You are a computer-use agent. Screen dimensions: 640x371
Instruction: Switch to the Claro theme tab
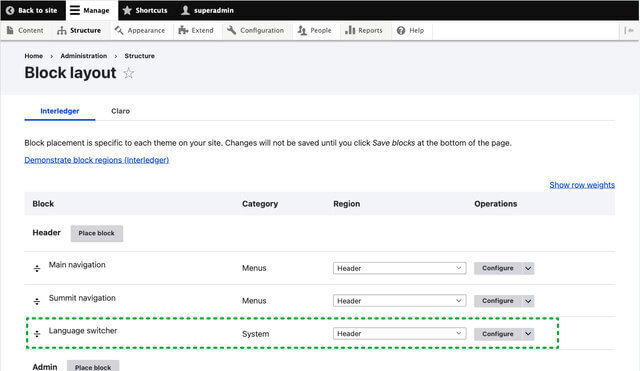point(120,111)
